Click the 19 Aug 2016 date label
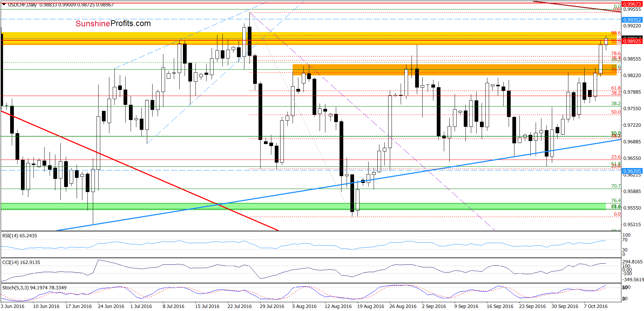 point(371,306)
